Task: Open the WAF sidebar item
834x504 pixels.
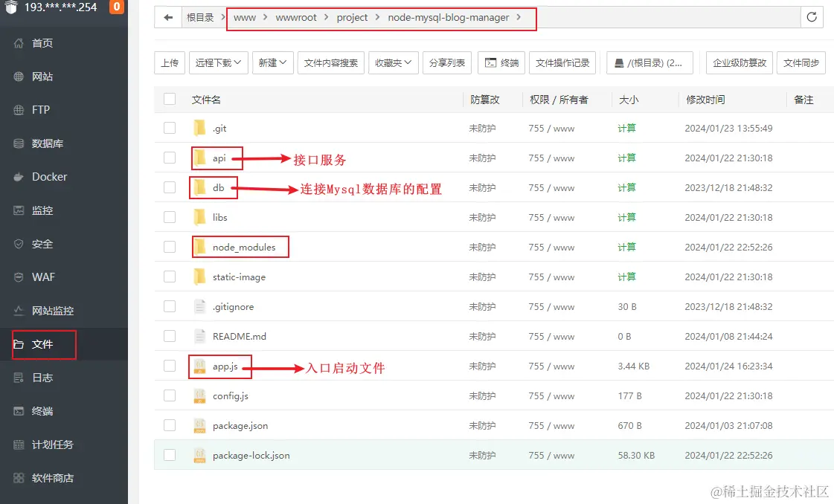Action: pos(64,277)
